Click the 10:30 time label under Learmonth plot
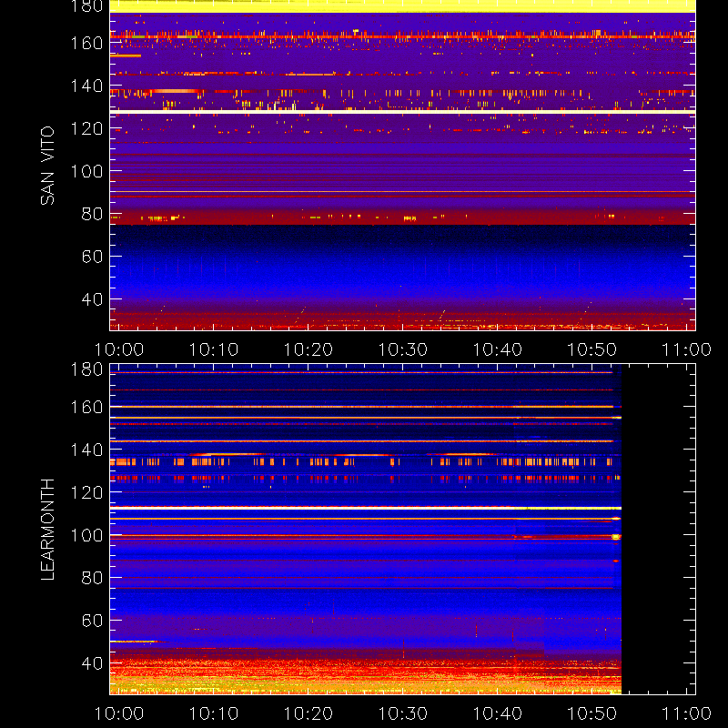728x728 pixels. coord(403,713)
